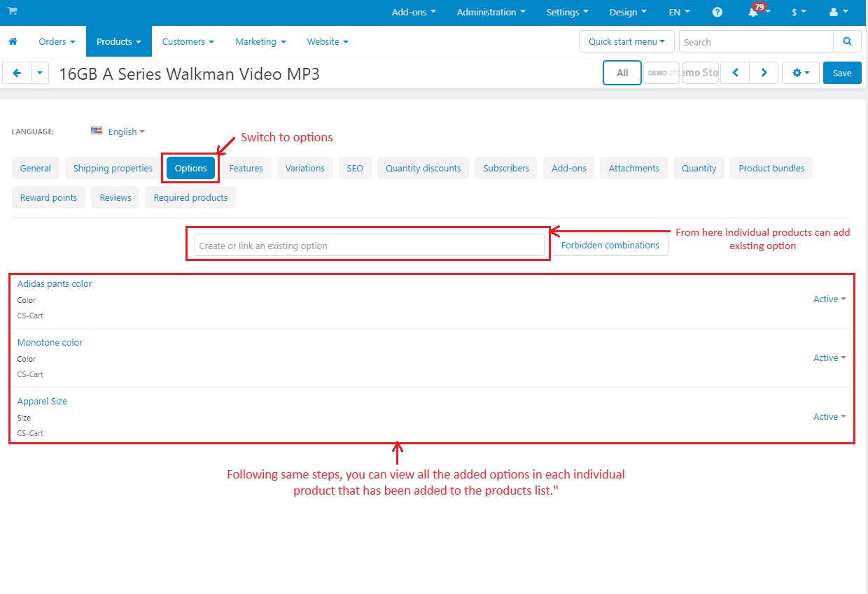868x594 pixels.
Task: Switch to the General tab
Action: coord(36,168)
